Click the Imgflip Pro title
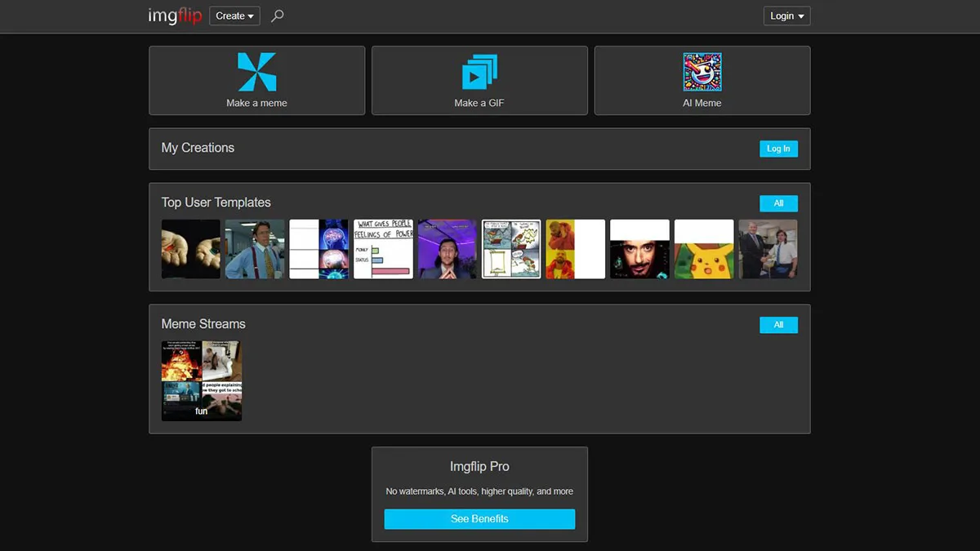The height and width of the screenshot is (551, 980). [479, 467]
